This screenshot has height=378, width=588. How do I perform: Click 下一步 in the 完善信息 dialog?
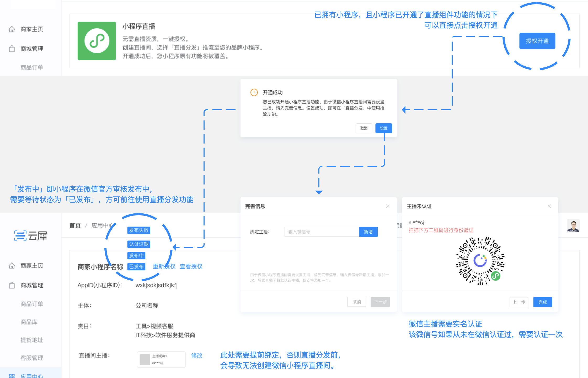pyautogui.click(x=380, y=302)
